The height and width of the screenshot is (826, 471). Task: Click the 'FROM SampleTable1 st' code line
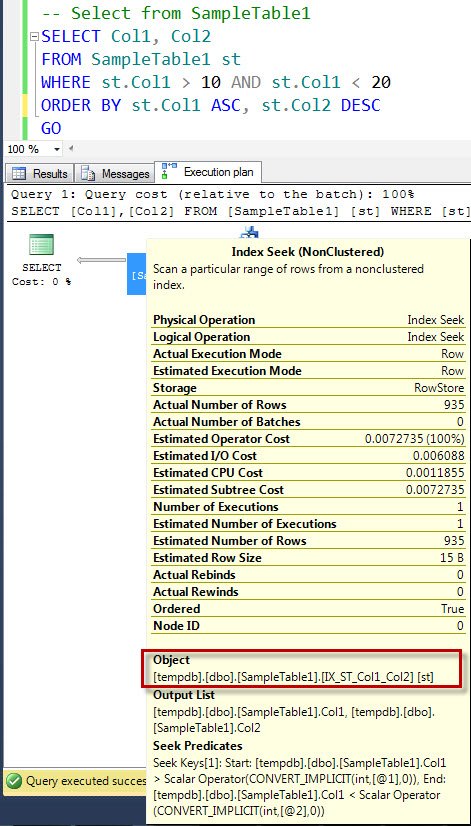[x=141, y=59]
